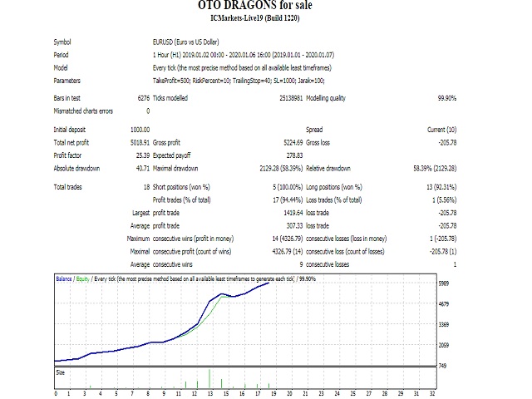Viewport: 532px width, 399px height.
Task: Click the 749 axis label on chart
Action: tap(442, 366)
